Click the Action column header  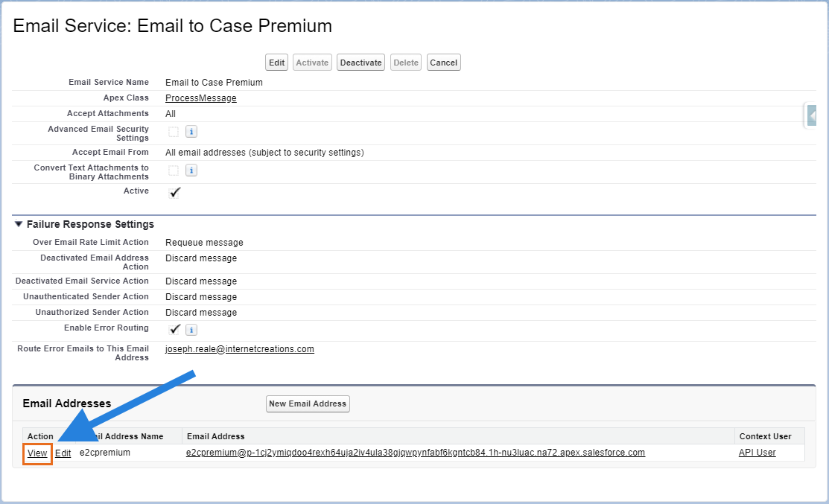point(40,436)
